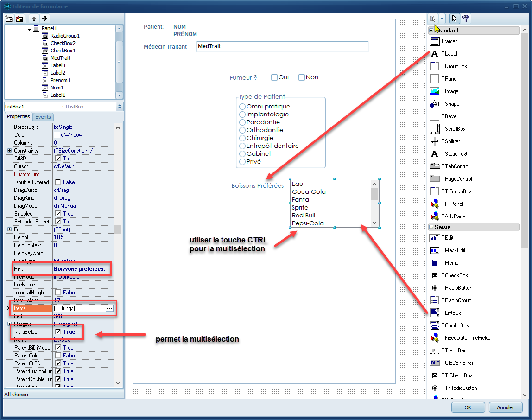Viewport: 532px width, 420px height.
Task: Activate the arrow selection pointer tool
Action: [x=454, y=19]
